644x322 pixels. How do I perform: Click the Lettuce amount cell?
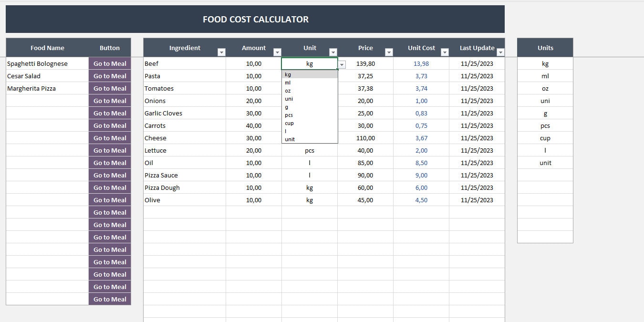point(253,150)
